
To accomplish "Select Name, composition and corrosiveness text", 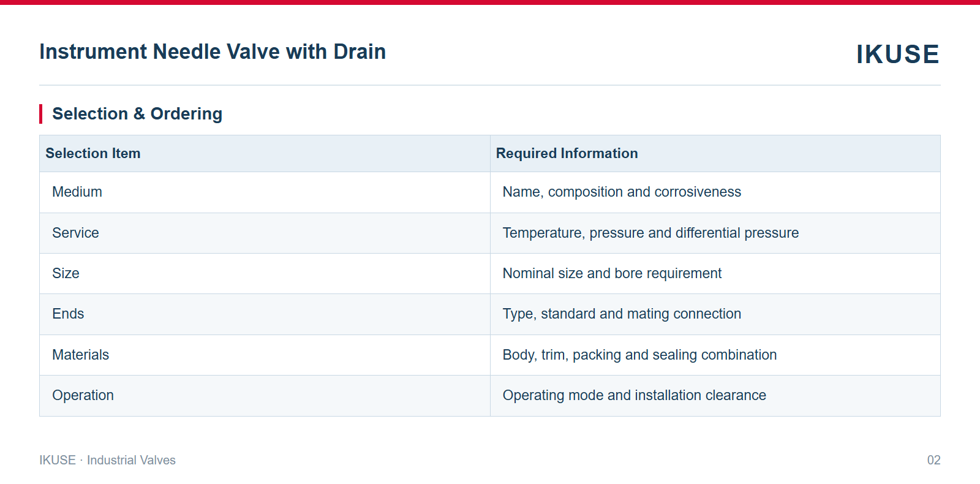I will 622,192.
